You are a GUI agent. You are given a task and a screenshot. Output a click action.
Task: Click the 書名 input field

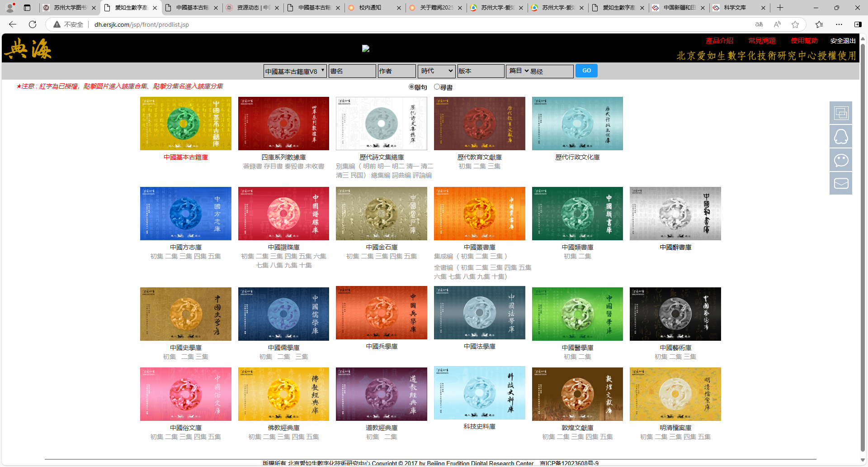click(353, 71)
